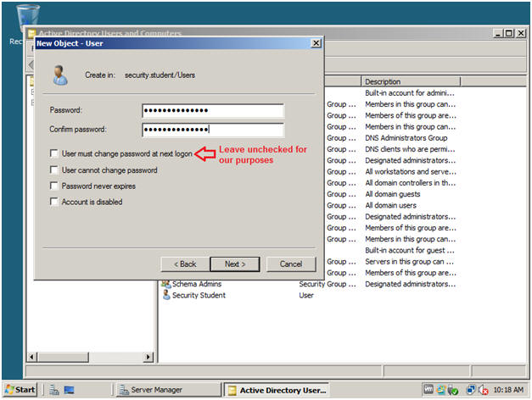Screen dimensions: 532x400
Task: Click 'All domain guests' description
Action: [x=393, y=194]
